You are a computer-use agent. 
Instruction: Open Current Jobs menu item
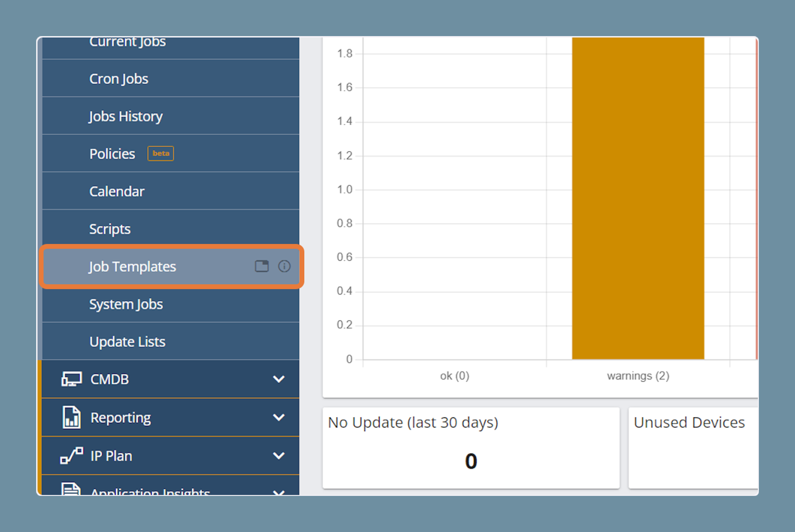pyautogui.click(x=171, y=47)
